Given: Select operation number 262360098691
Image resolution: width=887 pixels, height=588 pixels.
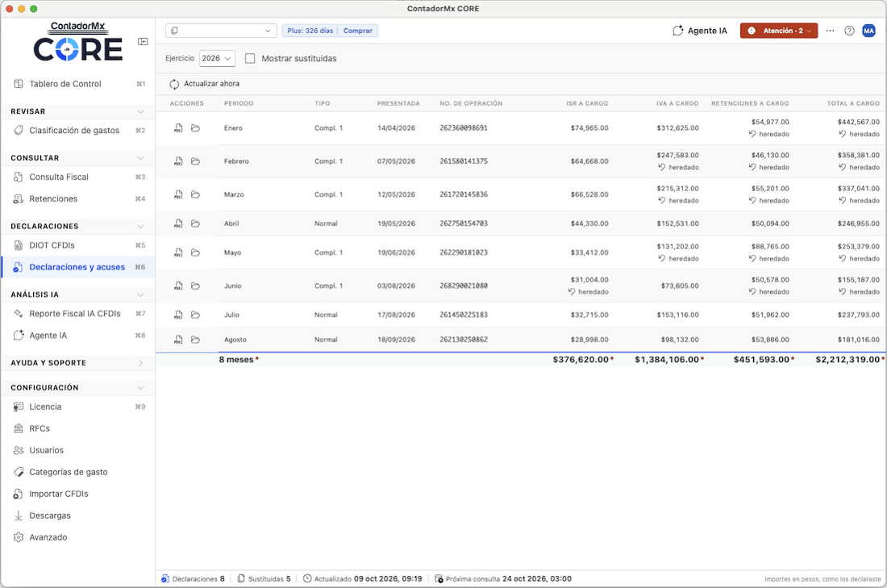Looking at the screenshot, I should (x=464, y=128).
